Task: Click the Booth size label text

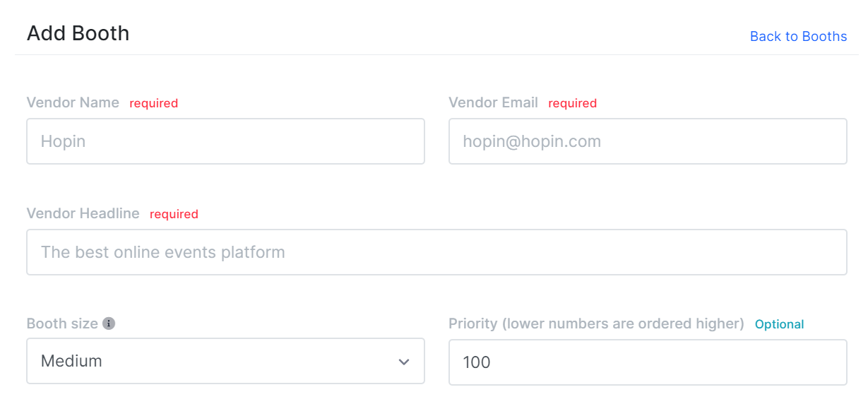Action: 62,323
